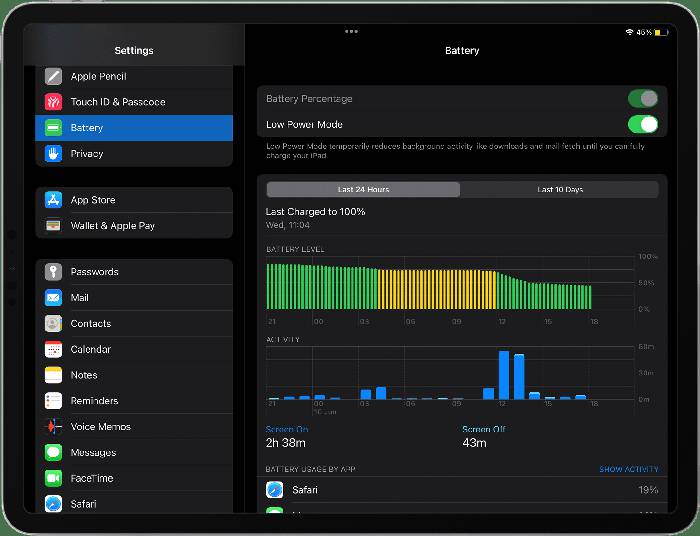The height and width of the screenshot is (536, 700).
Task: Tap the 46% battery percentage text
Action: (644, 32)
